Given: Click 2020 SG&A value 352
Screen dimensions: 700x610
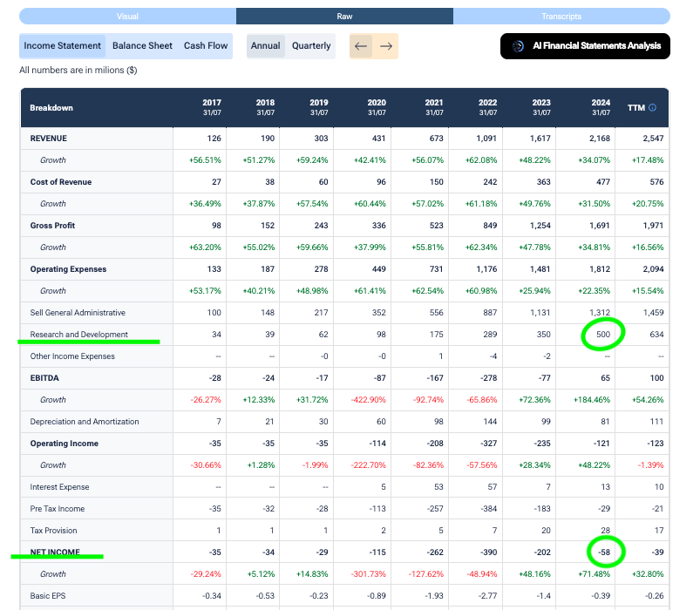Looking at the screenshot, I should (x=379, y=313).
